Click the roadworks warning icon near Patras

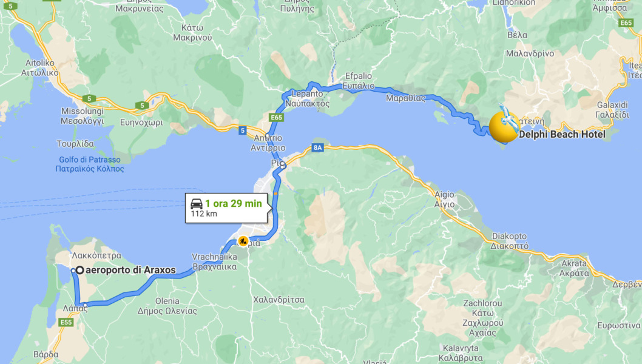point(243,241)
